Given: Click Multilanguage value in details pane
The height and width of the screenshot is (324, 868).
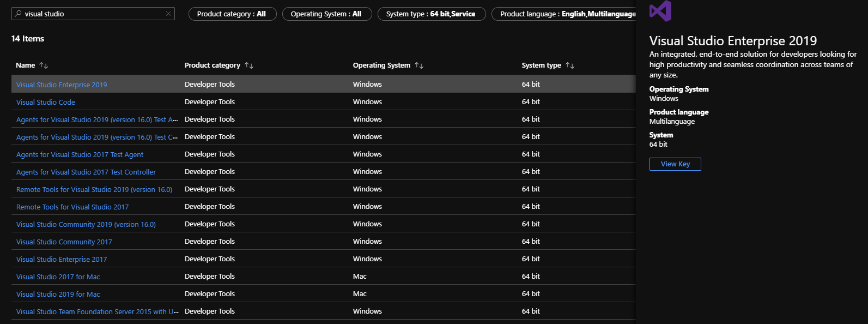Looking at the screenshot, I should [x=672, y=122].
